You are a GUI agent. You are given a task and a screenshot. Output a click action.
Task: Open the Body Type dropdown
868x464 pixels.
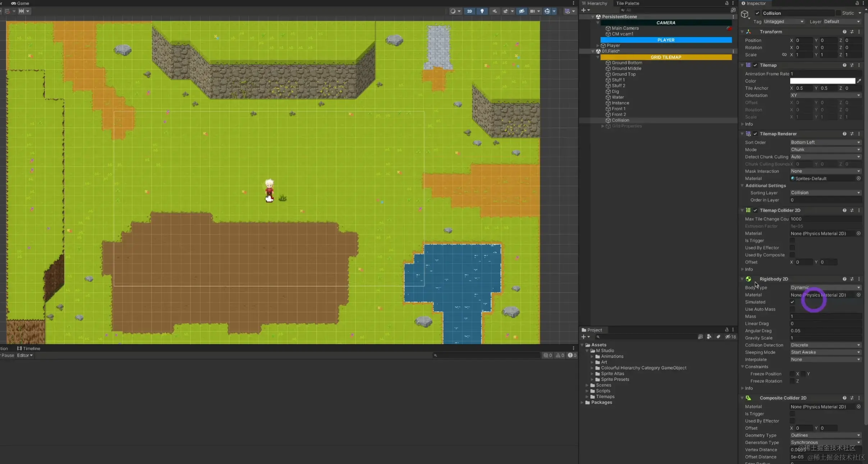pyautogui.click(x=825, y=288)
